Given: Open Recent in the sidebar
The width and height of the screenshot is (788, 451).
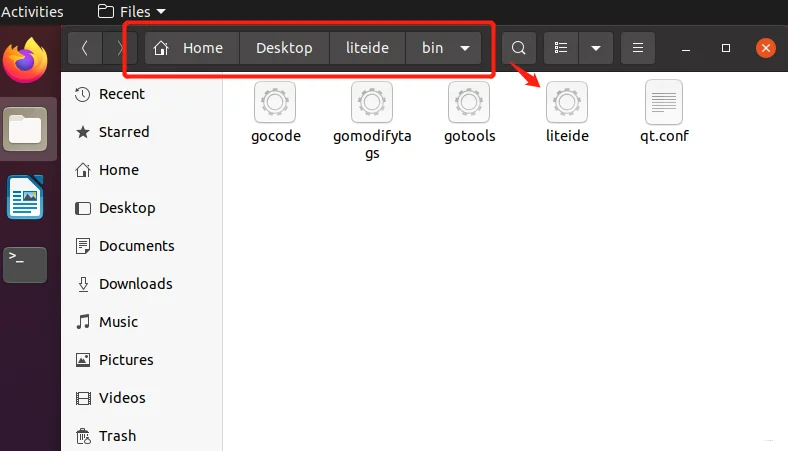Looking at the screenshot, I should pos(142,94).
